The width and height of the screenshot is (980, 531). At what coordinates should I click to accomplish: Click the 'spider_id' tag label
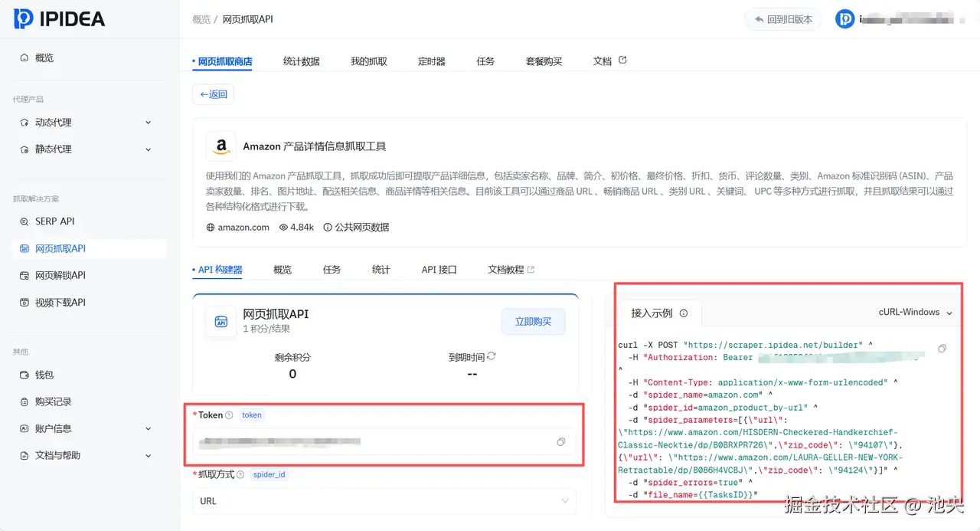tap(269, 475)
